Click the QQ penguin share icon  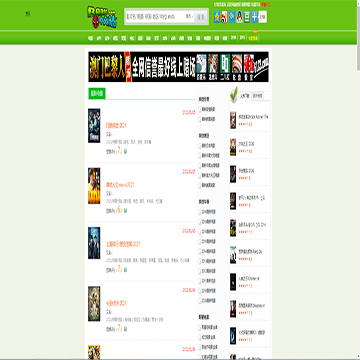[x=239, y=17]
